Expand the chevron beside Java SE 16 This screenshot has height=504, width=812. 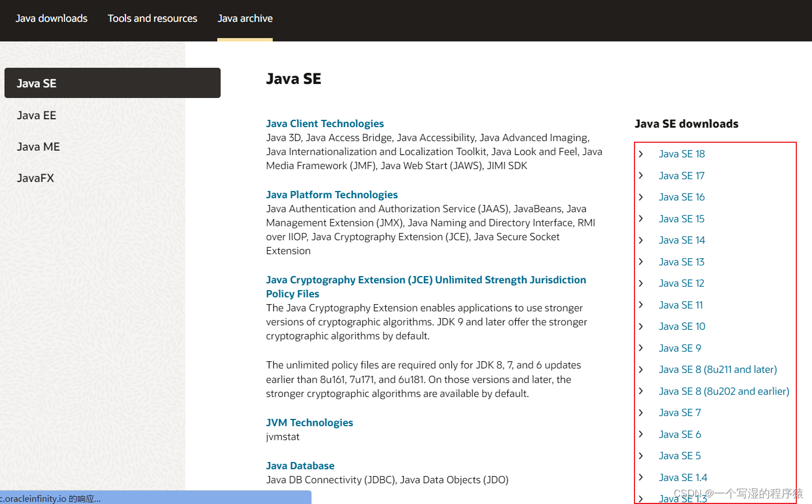[x=641, y=197]
